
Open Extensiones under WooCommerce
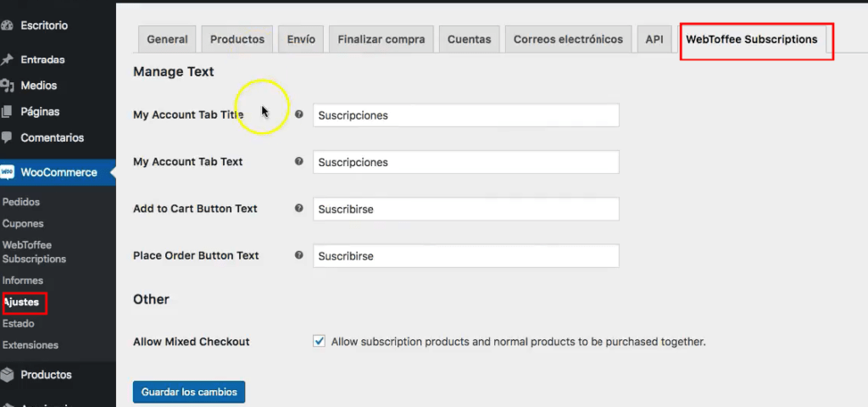click(30, 345)
